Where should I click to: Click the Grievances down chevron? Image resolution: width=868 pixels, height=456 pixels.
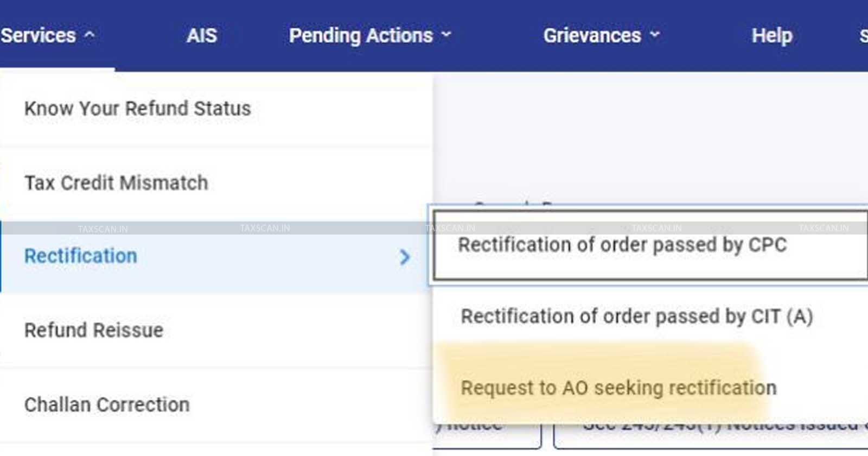655,35
